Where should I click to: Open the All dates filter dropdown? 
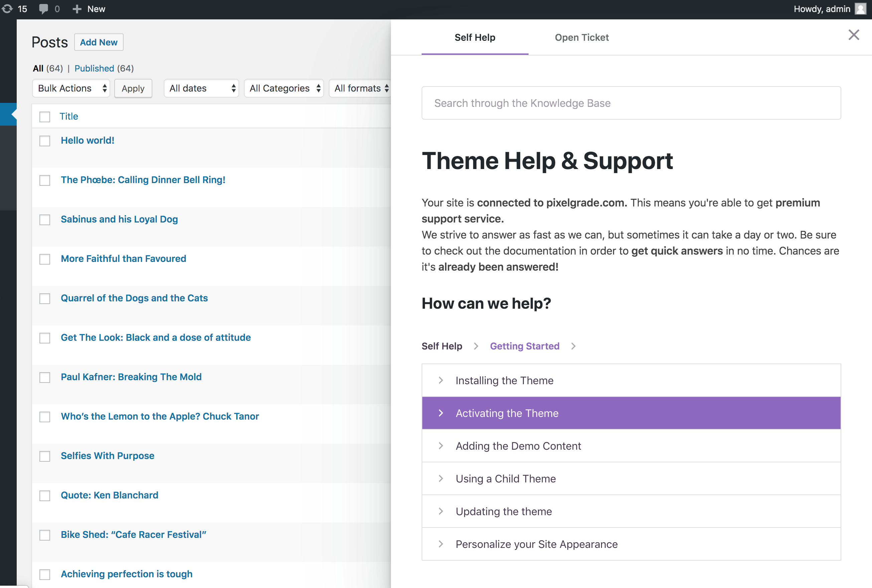tap(201, 88)
